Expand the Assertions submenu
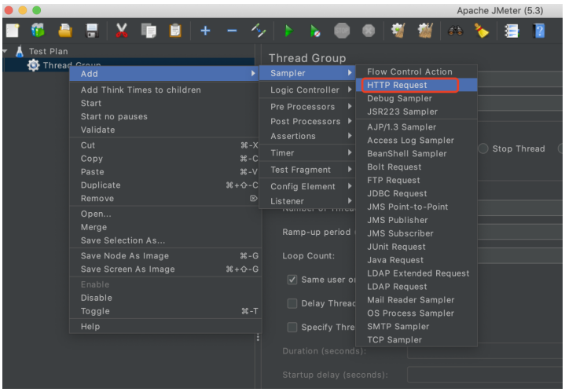 coord(307,136)
